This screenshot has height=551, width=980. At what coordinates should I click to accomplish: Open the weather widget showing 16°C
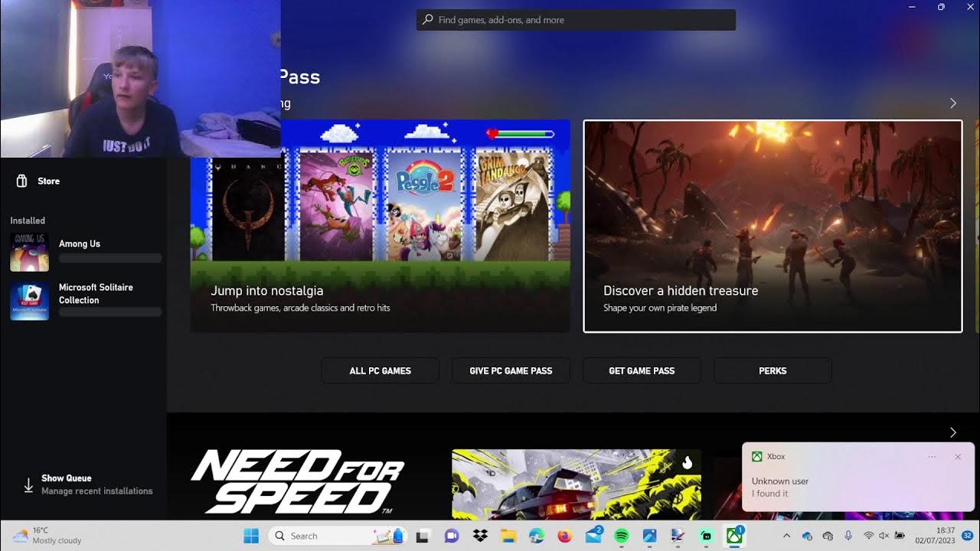(x=47, y=536)
